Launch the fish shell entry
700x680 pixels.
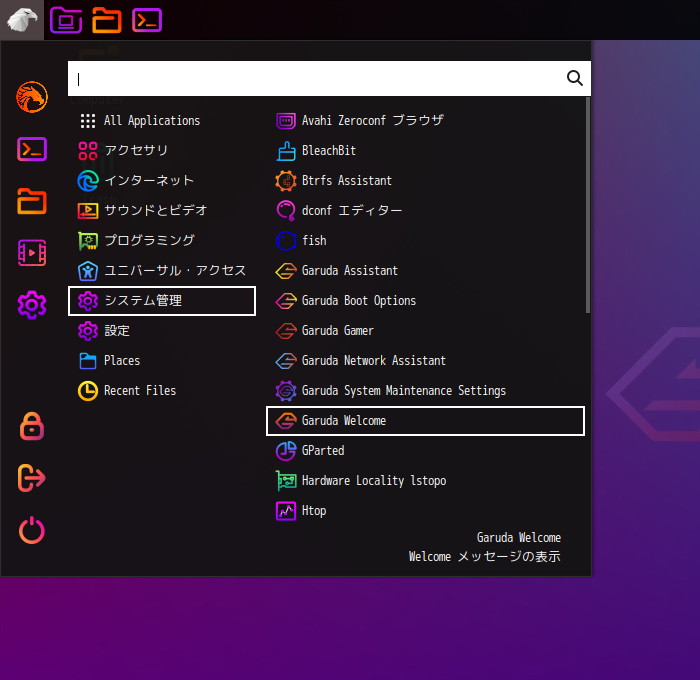pyautogui.click(x=425, y=241)
